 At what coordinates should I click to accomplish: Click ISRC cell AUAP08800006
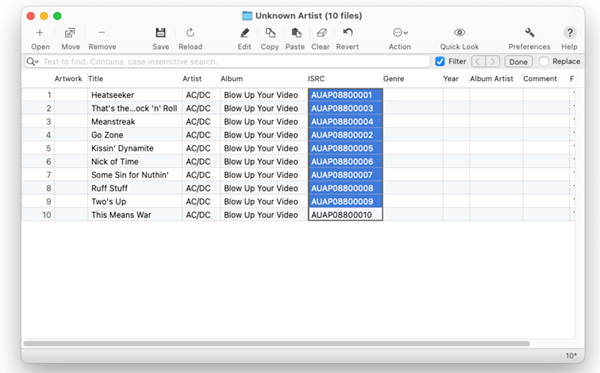tap(345, 162)
